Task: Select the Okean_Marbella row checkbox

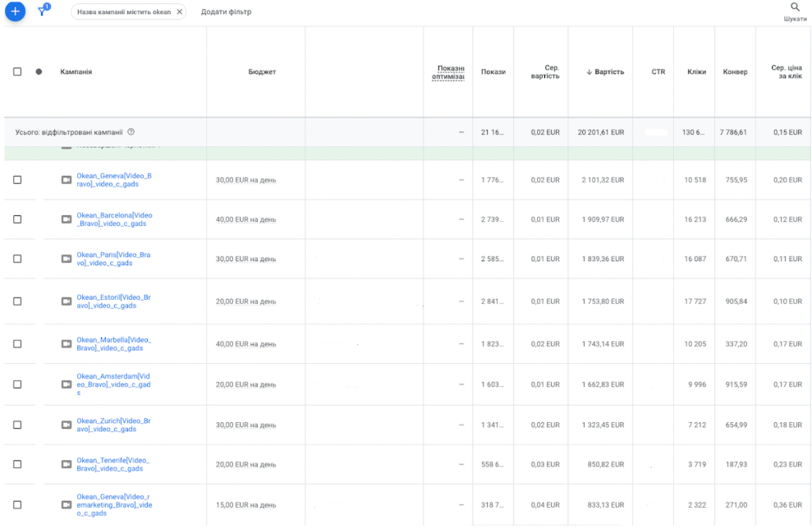Action: 17,344
